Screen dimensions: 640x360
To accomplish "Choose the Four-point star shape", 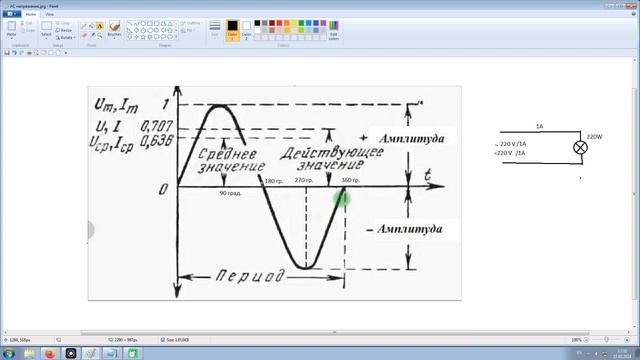I will pyautogui.click(x=136, y=37).
